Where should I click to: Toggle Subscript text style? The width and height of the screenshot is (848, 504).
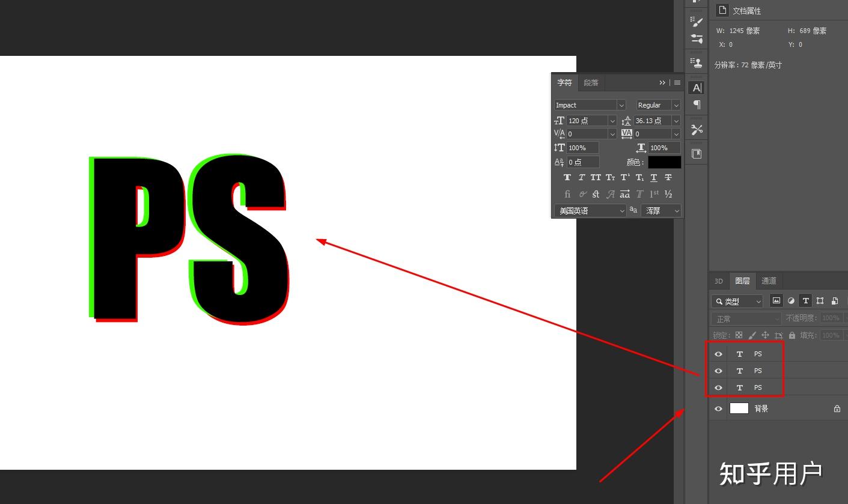click(x=639, y=178)
